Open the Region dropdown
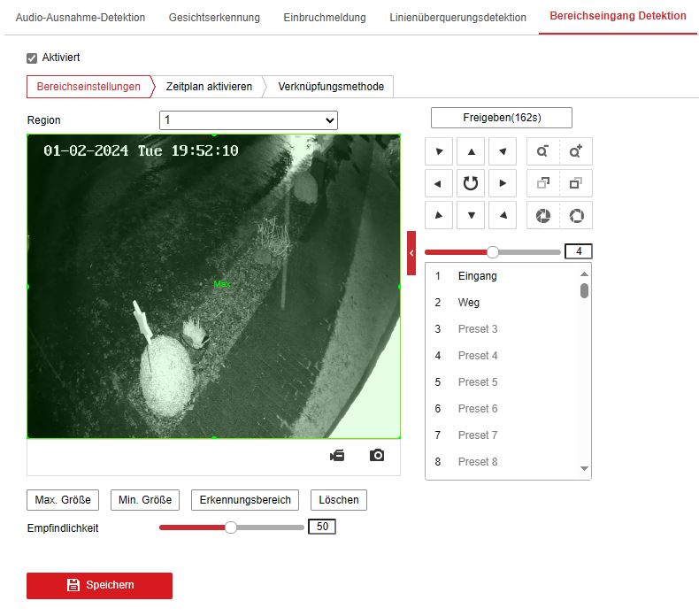The image size is (699, 616). click(249, 119)
